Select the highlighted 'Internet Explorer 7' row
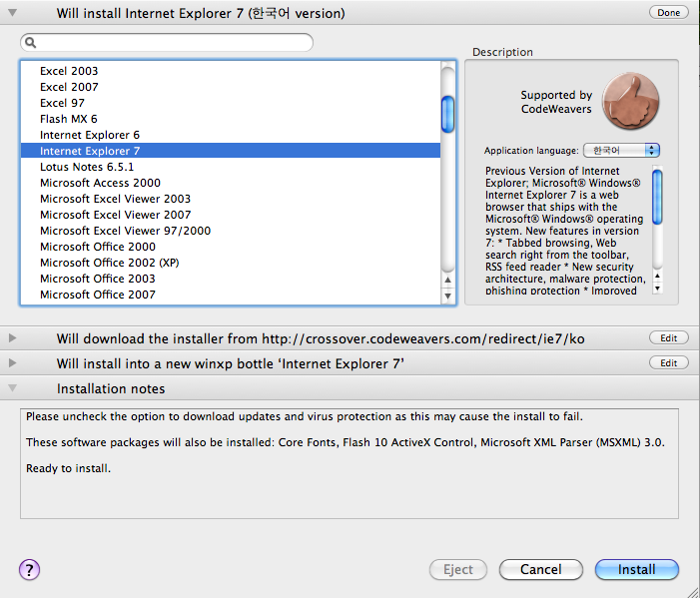The height and width of the screenshot is (598, 700). pyautogui.click(x=231, y=151)
